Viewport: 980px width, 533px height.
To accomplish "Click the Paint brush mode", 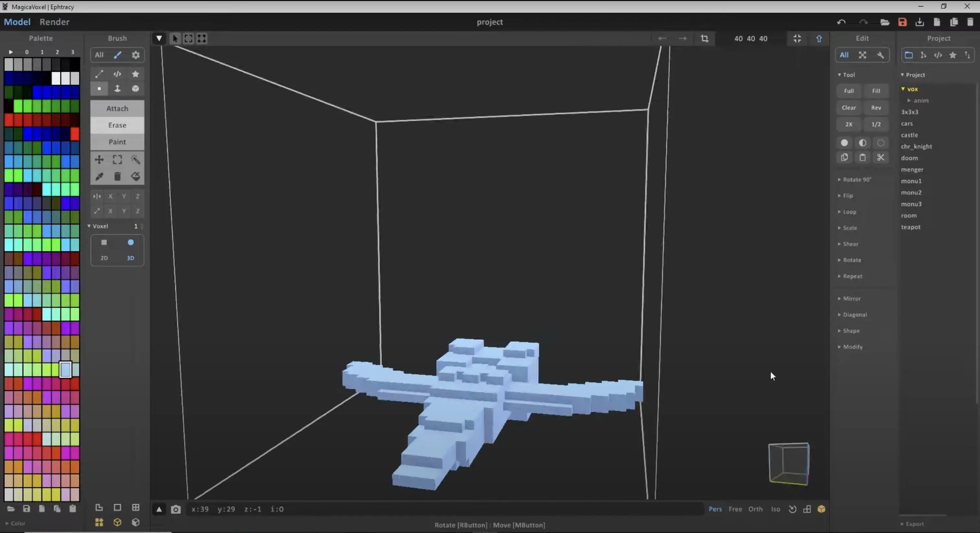I will 117,142.
